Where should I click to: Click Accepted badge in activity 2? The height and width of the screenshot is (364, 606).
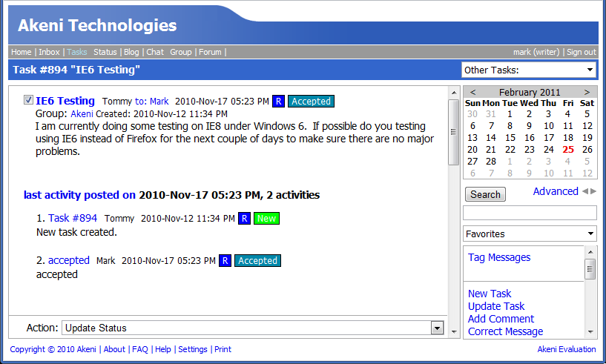(x=257, y=261)
